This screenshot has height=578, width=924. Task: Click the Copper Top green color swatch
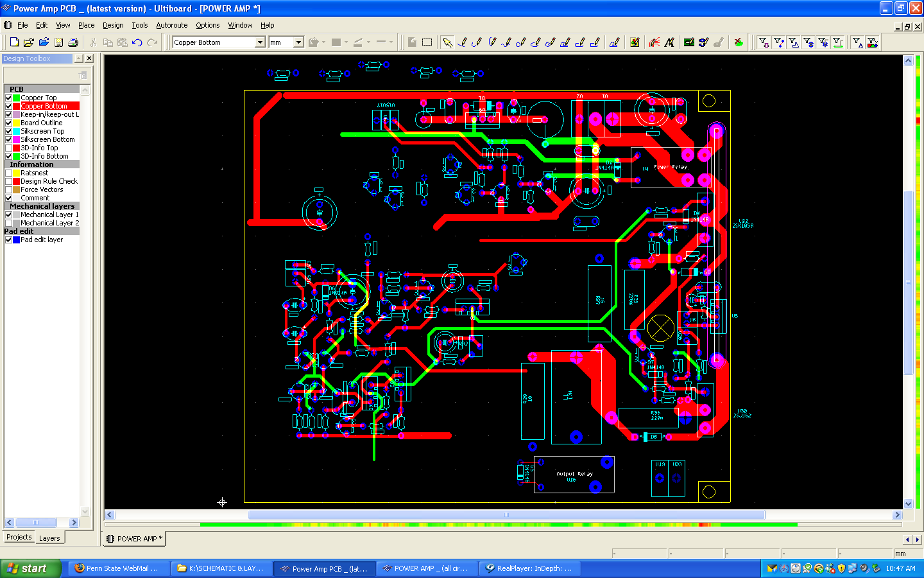tap(17, 98)
